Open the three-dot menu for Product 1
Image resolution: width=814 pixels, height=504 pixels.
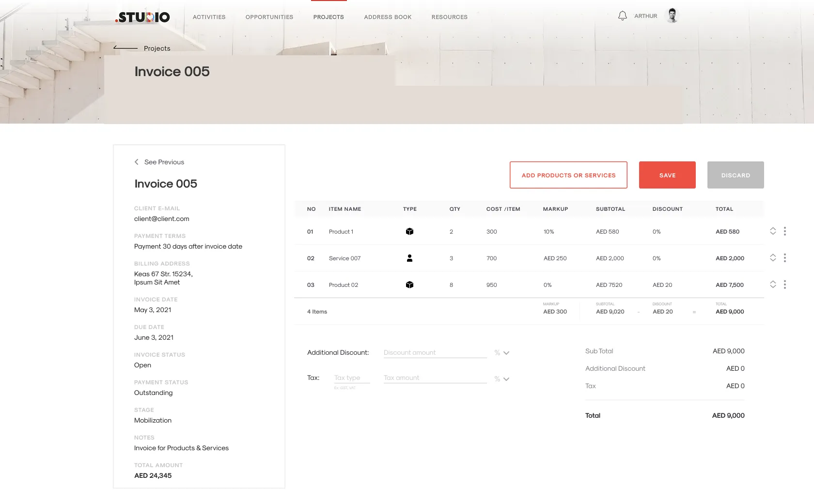click(x=785, y=231)
